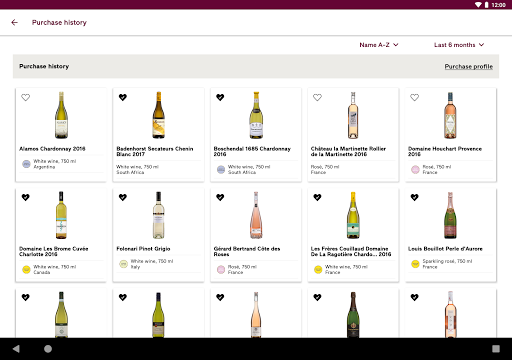This screenshot has width=512, height=360.
Task: Click the yellow medal badge on Louis Bouillot
Action: pos(415,264)
